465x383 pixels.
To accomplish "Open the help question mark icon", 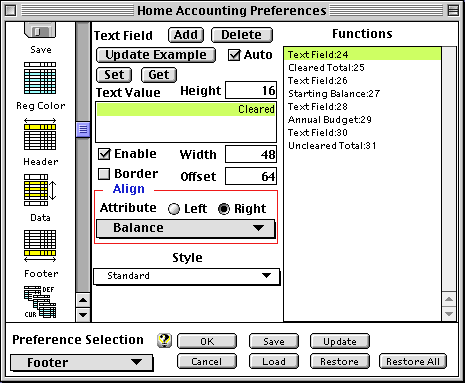I will pos(164,340).
